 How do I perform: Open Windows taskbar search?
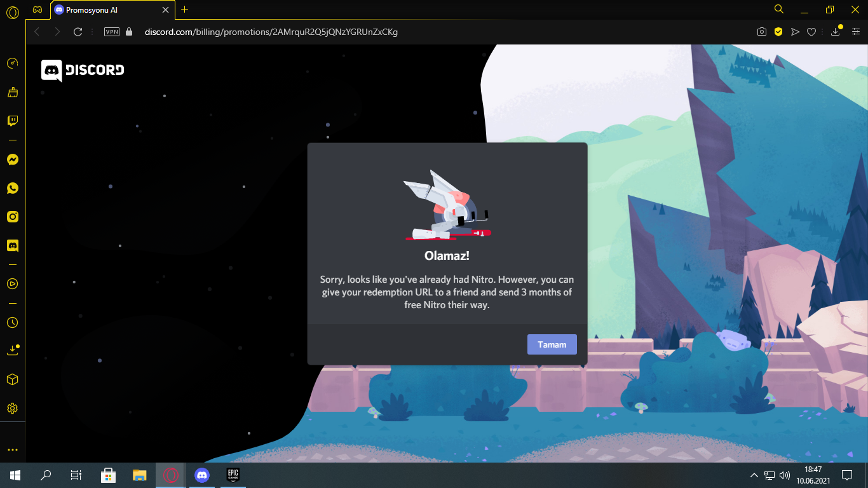click(46, 475)
